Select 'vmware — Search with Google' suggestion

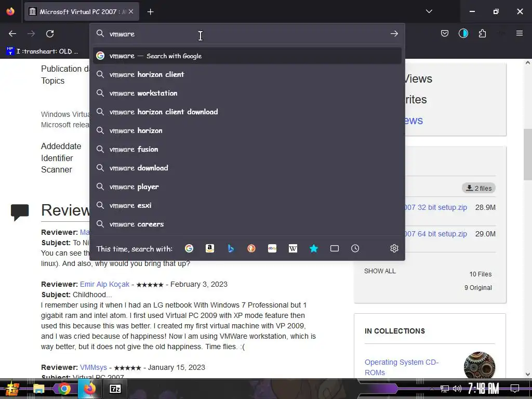(x=247, y=56)
